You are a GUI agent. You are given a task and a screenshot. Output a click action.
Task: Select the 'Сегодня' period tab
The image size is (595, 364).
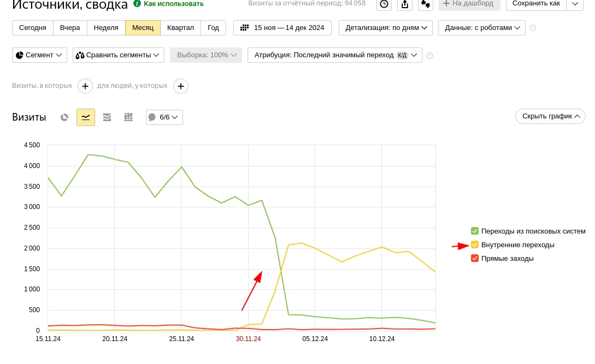[x=33, y=28]
